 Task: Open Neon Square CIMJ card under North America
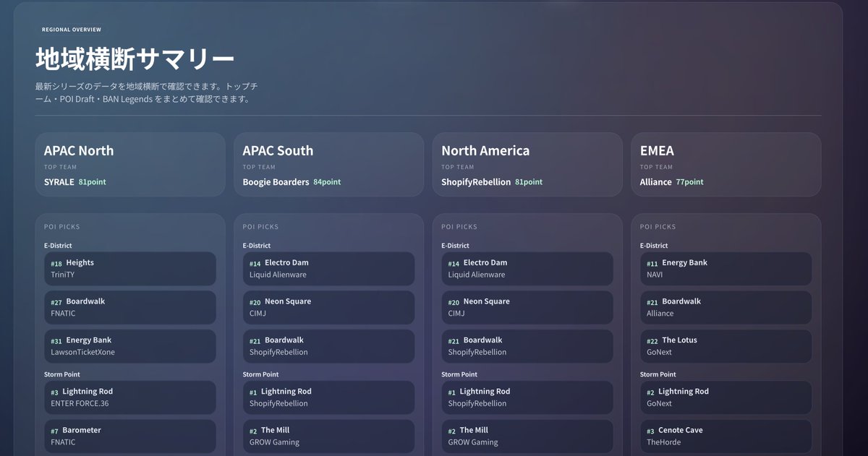(527, 307)
